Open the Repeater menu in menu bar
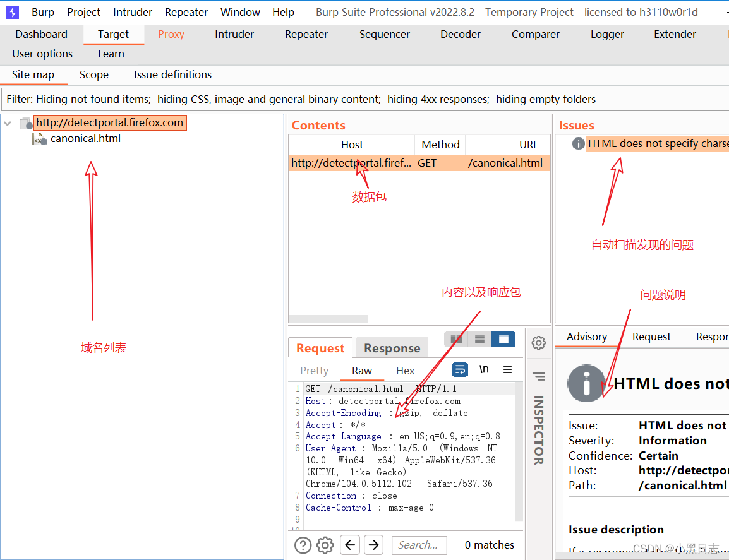This screenshot has width=729, height=560. tap(186, 12)
